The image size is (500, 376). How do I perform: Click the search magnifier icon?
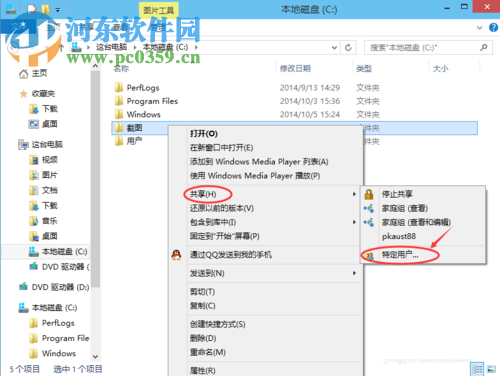[x=484, y=48]
